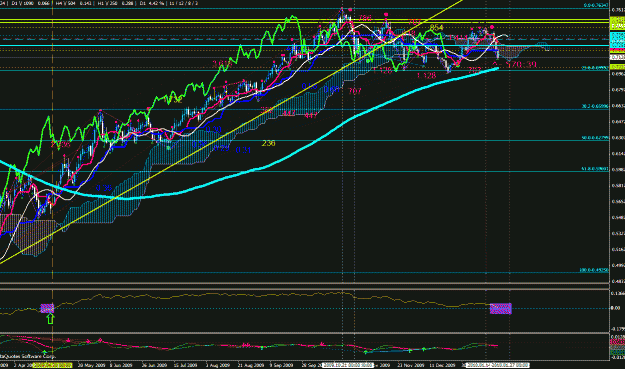Click the '26 Jun 2009' time axis label

pos(154,365)
